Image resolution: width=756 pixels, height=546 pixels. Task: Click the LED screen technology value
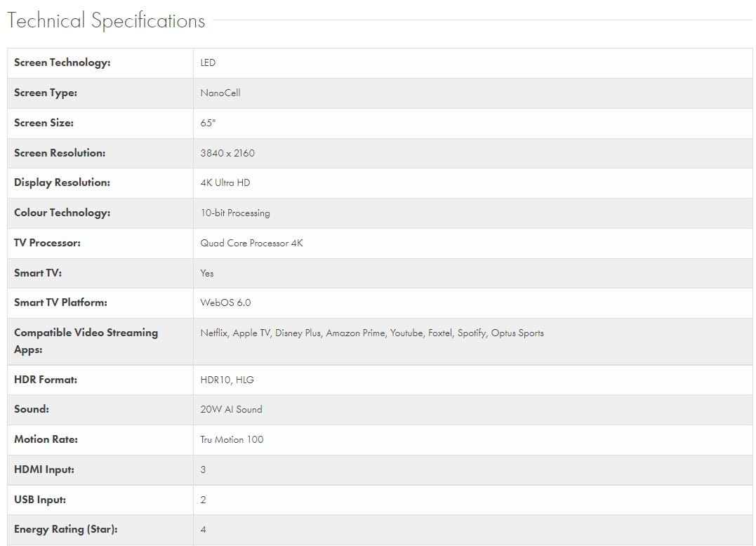[208, 62]
